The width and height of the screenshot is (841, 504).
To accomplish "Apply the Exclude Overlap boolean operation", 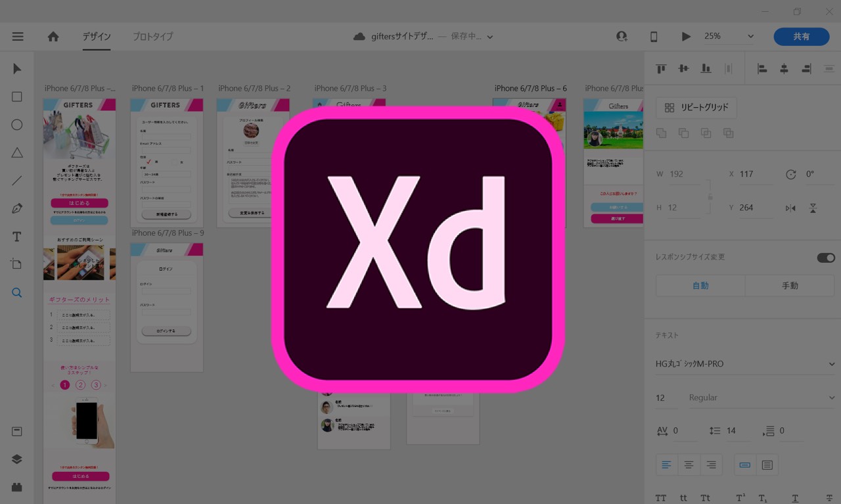I will [x=728, y=133].
